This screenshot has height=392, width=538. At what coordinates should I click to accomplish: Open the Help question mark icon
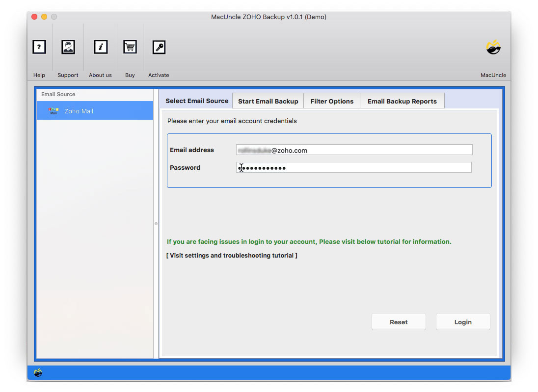coord(39,47)
